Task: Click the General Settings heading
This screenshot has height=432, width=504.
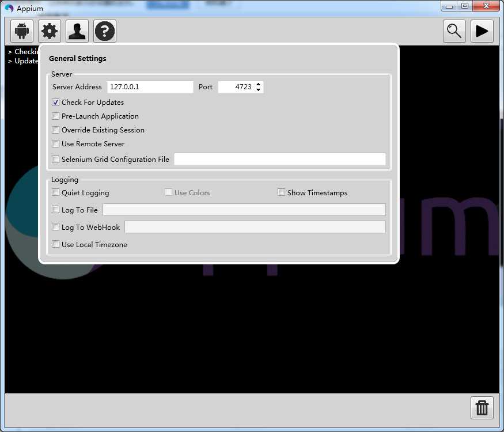Action: click(77, 59)
